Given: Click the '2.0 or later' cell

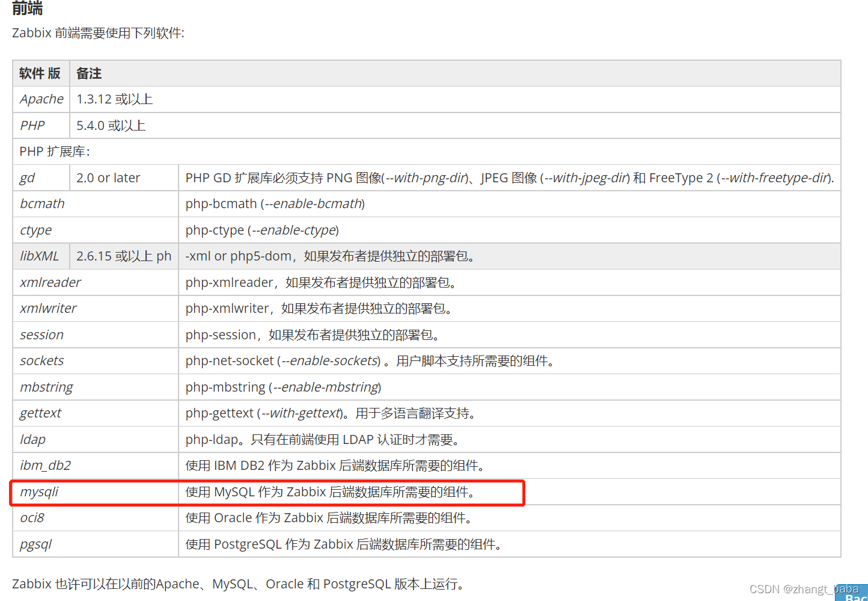Looking at the screenshot, I should coord(124,178).
